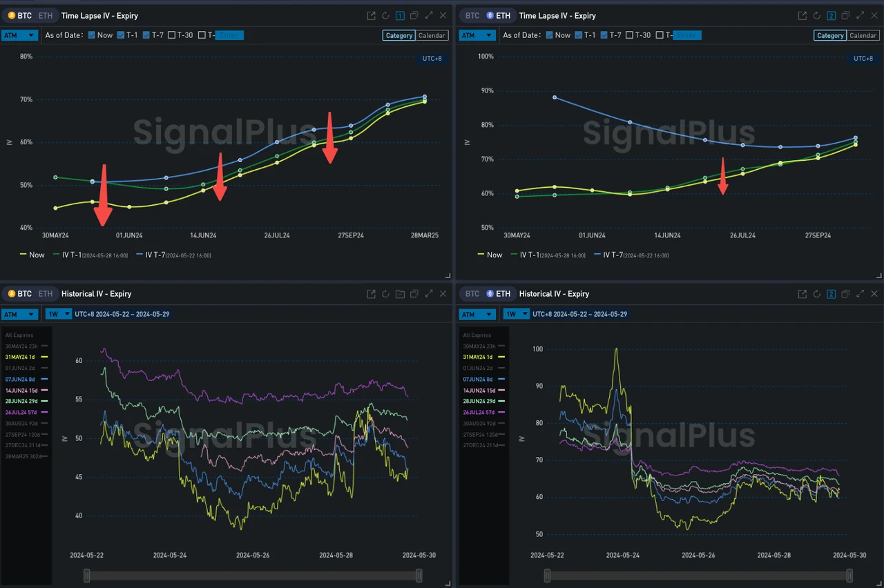Click the sync group "2" icon on ETH Historical IV panel
Screen dimensions: 884x588
[831, 293]
